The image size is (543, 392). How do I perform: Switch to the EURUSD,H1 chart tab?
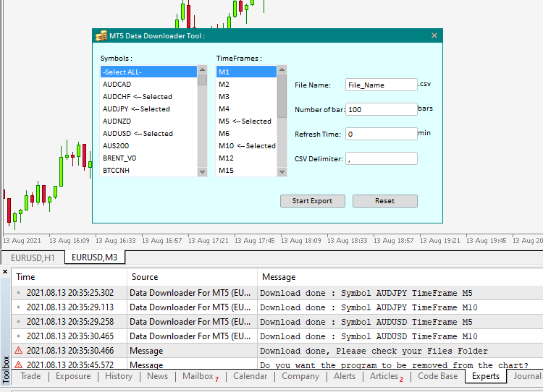click(x=33, y=257)
